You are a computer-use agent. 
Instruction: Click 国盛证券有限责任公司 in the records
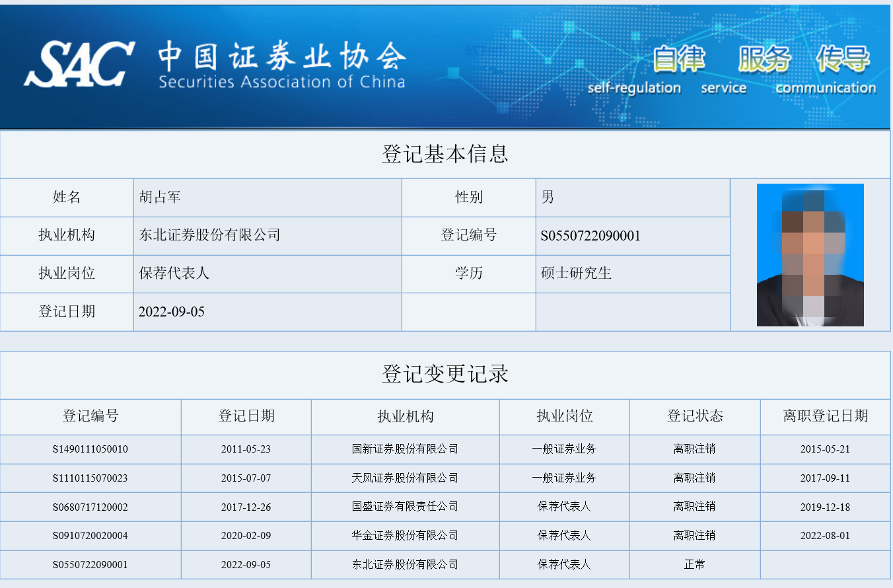pyautogui.click(x=406, y=507)
